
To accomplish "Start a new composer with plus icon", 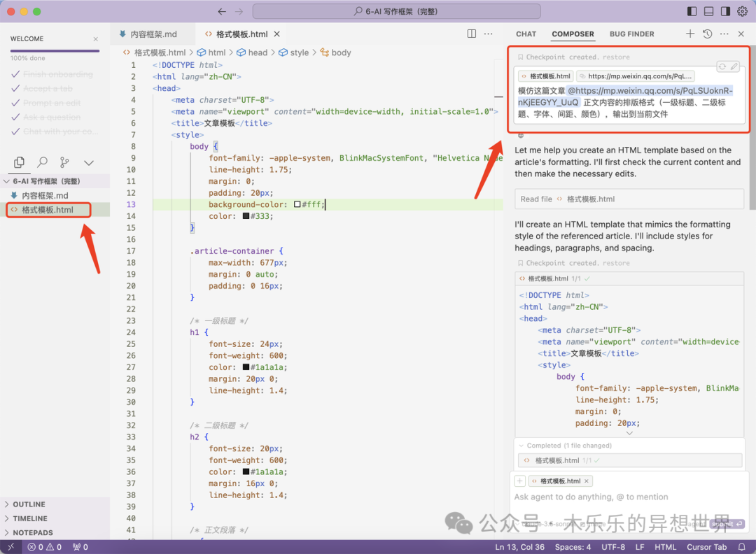I will coord(690,34).
